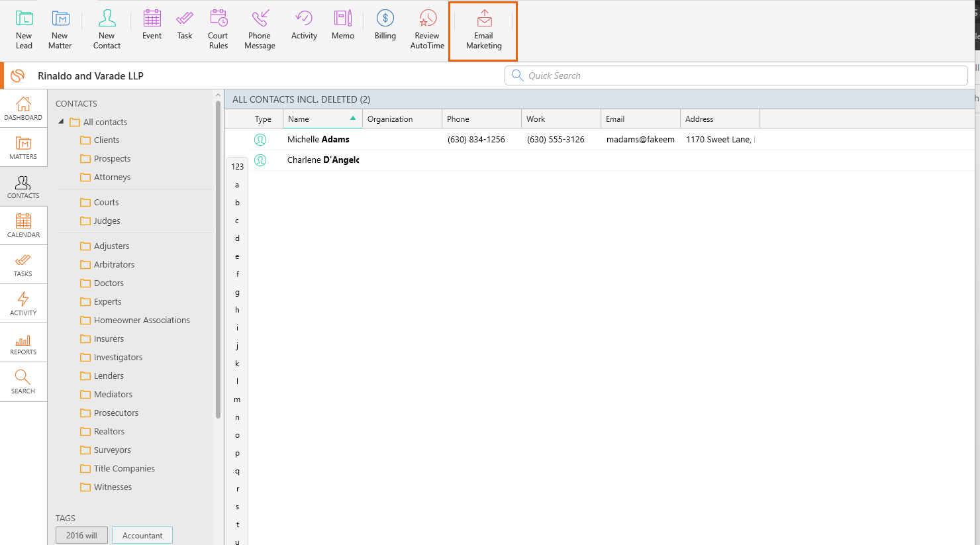This screenshot has height=545, width=980.
Task: Log a Phone Message
Action: click(x=260, y=30)
